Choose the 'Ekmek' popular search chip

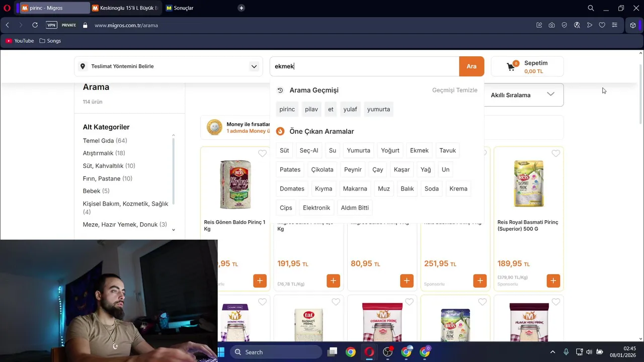coord(419,150)
